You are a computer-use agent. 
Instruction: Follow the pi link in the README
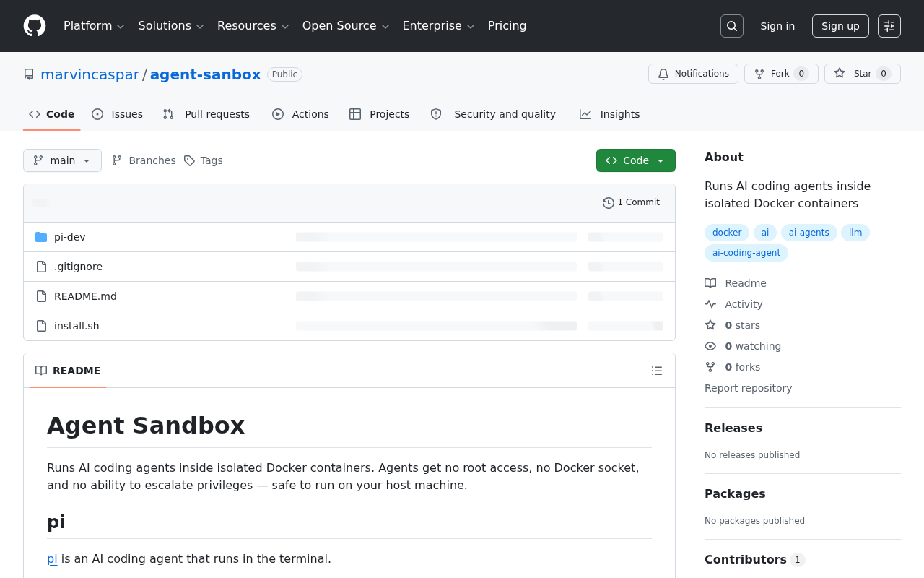tap(52, 558)
